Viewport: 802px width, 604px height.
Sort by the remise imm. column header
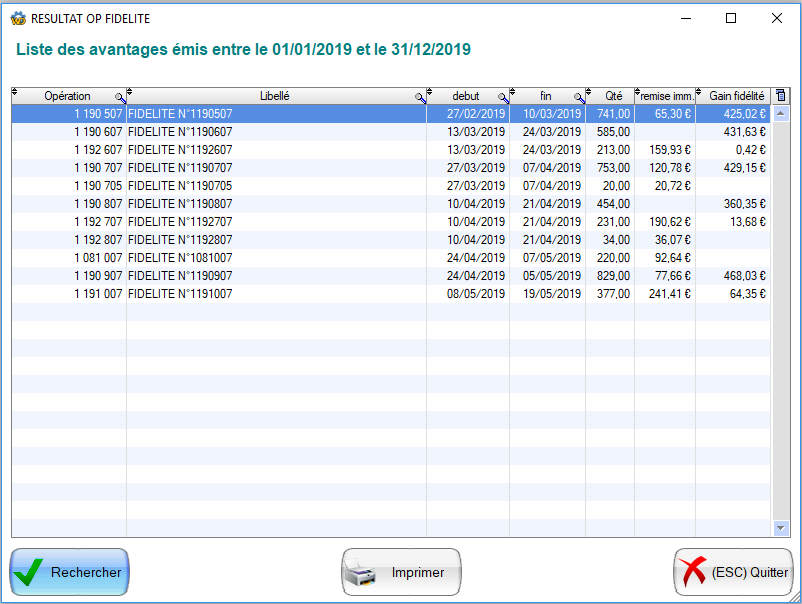pyautogui.click(x=668, y=96)
